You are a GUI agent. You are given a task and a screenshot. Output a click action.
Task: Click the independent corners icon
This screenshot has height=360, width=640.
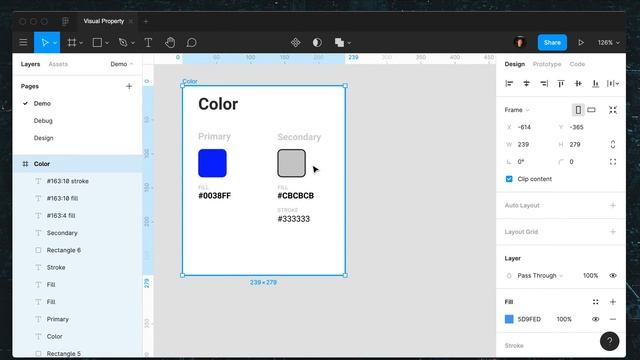click(613, 162)
